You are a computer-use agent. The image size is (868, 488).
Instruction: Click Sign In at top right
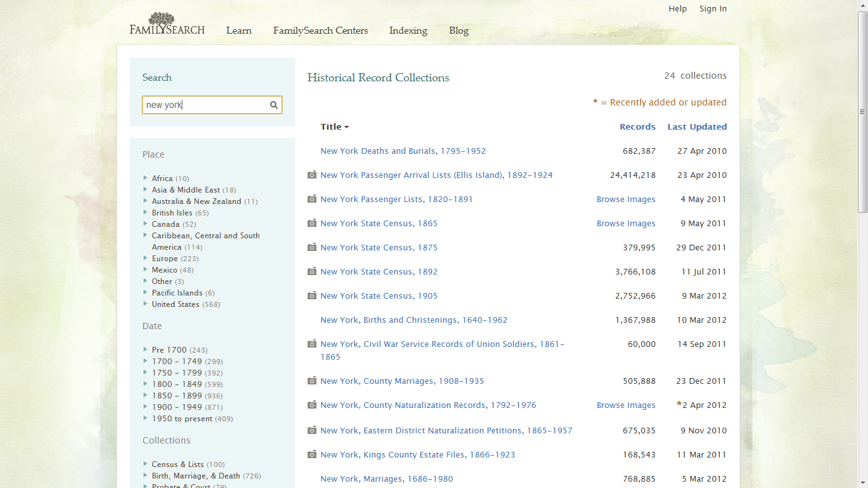coord(713,9)
